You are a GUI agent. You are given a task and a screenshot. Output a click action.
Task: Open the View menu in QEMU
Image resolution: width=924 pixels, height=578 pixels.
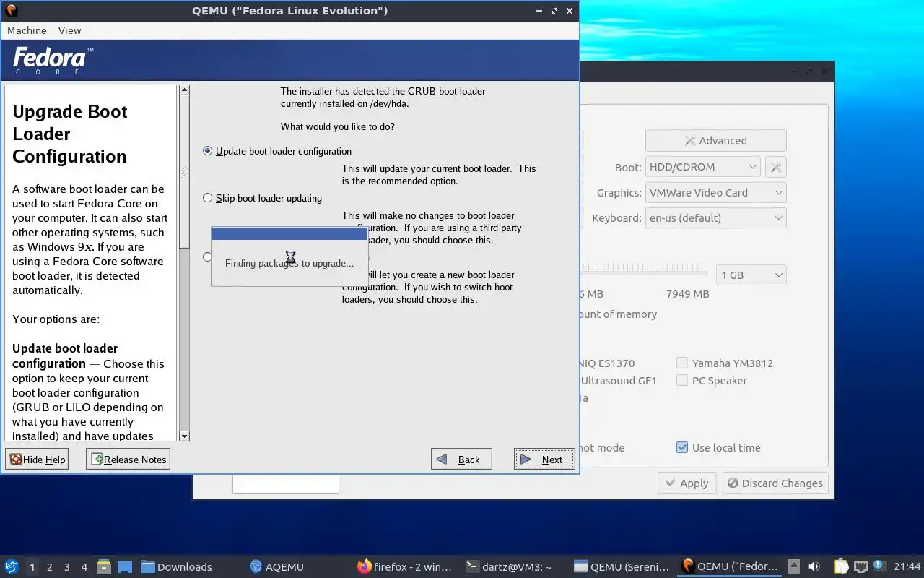pyautogui.click(x=70, y=30)
